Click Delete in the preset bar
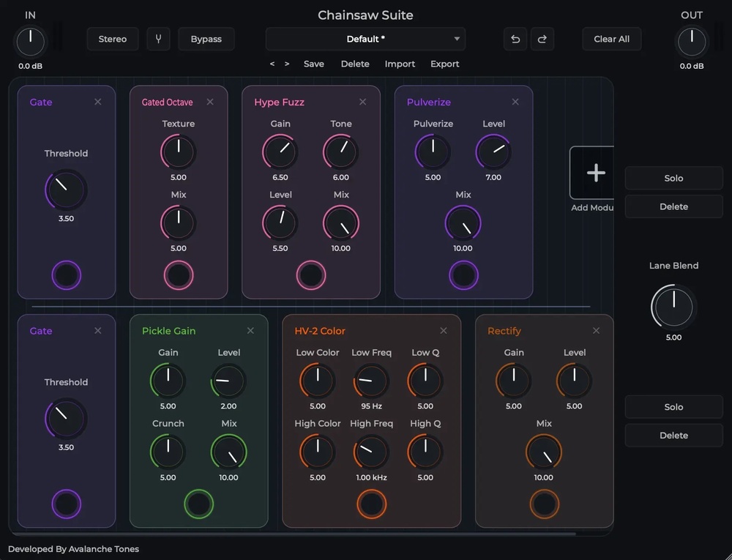Screen dimensions: 732x560 [355, 64]
